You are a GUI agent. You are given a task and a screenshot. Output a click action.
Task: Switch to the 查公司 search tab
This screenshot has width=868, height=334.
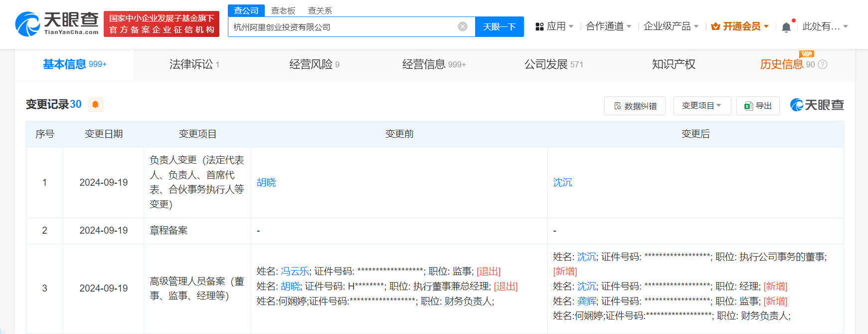coord(246,10)
